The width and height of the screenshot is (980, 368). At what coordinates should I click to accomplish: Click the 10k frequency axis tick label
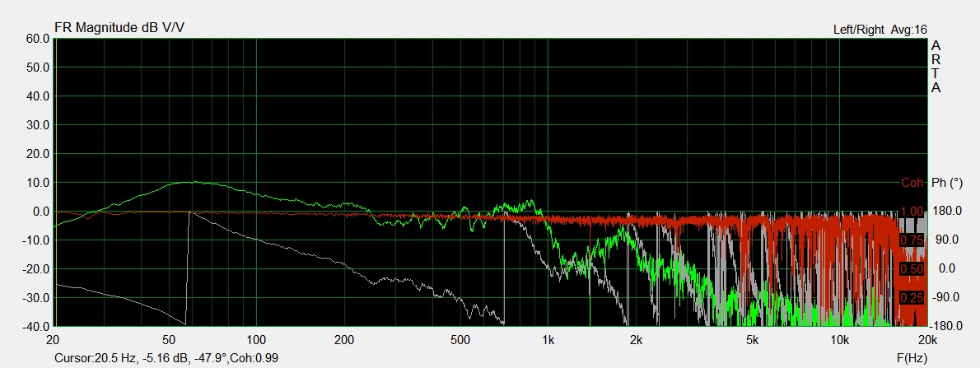pos(839,341)
